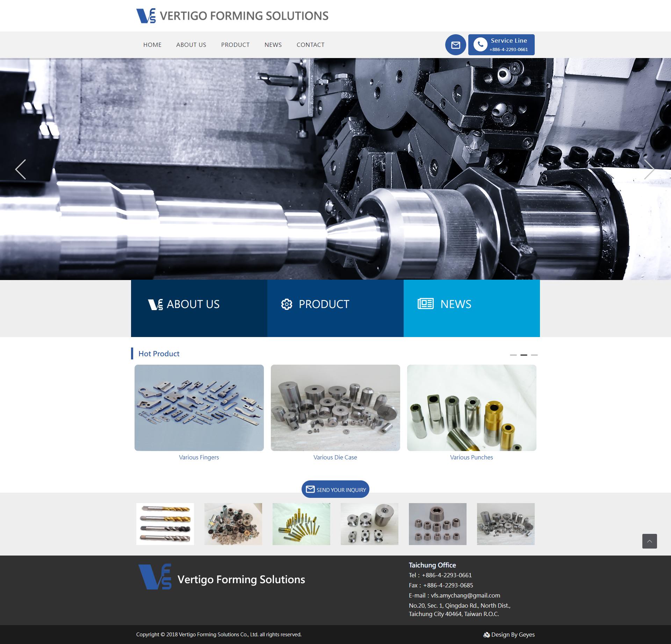Click the round mail envelope icon

pyautogui.click(x=455, y=45)
